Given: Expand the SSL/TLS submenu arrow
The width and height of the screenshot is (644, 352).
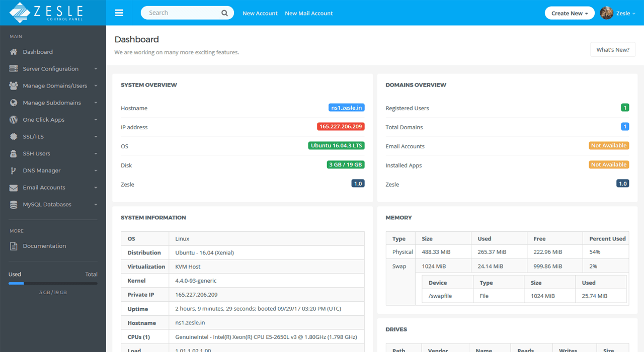Looking at the screenshot, I should [x=96, y=137].
